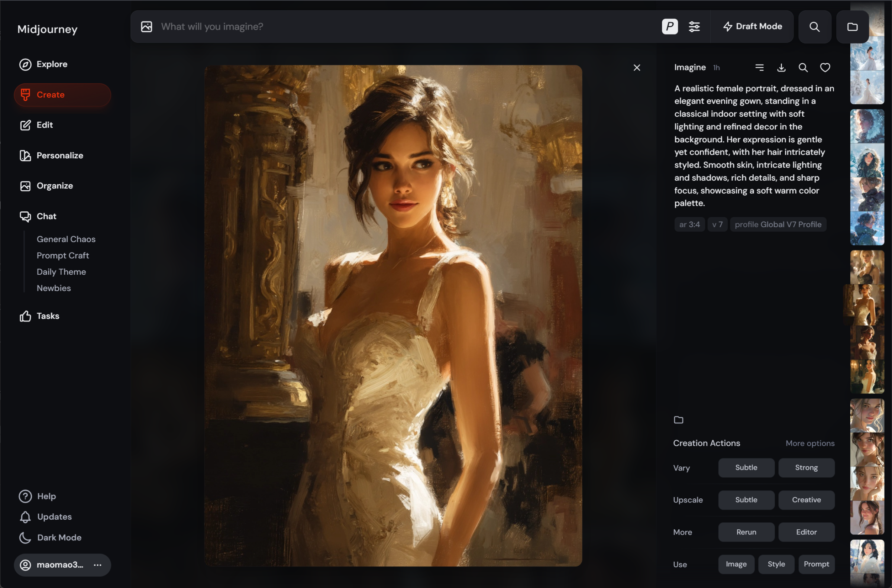This screenshot has height=588, width=892.
Task: Click Vary Strong button
Action: point(806,468)
